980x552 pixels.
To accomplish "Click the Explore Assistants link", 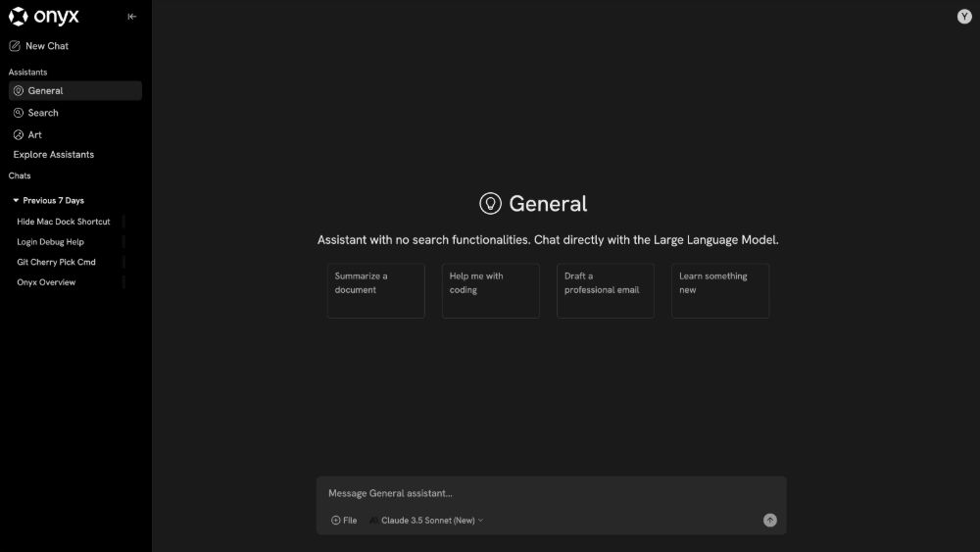I will [54, 155].
